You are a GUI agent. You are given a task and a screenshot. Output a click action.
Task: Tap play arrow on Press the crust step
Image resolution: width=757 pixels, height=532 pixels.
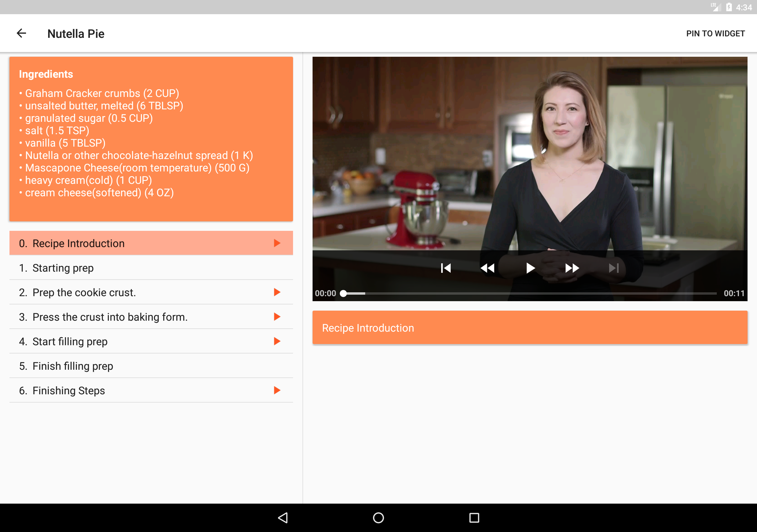point(277,317)
